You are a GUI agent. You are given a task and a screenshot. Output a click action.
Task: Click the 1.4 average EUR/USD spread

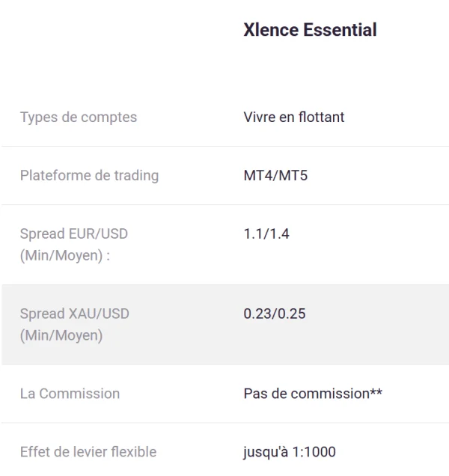[x=278, y=234]
